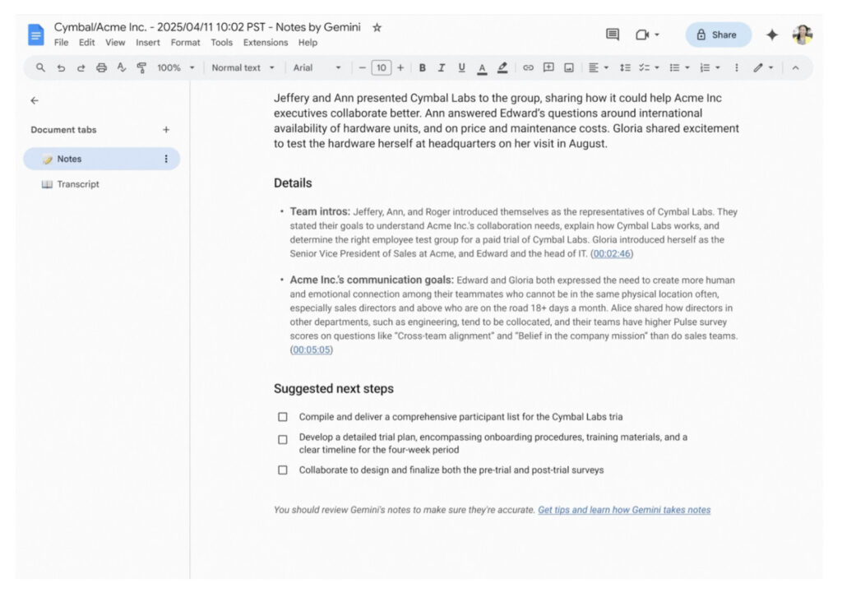842x616 pixels.
Task: Select the Paint format tool
Action: coord(141,67)
